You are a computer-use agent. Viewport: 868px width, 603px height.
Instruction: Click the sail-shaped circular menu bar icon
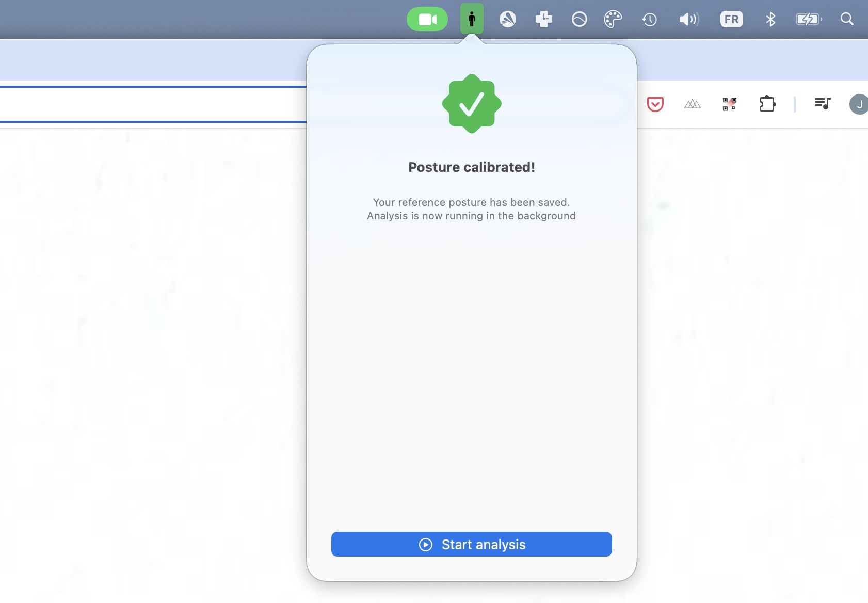pos(508,20)
